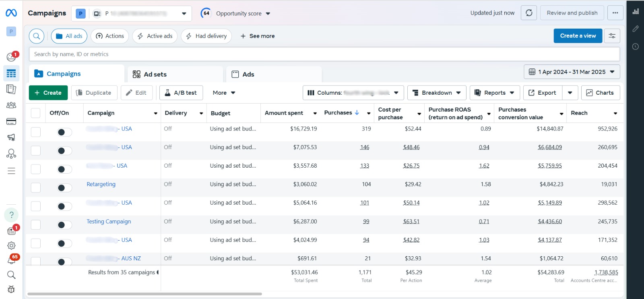Screen dimensions: 644x299
Task: Click the green Create button
Action: coord(48,93)
